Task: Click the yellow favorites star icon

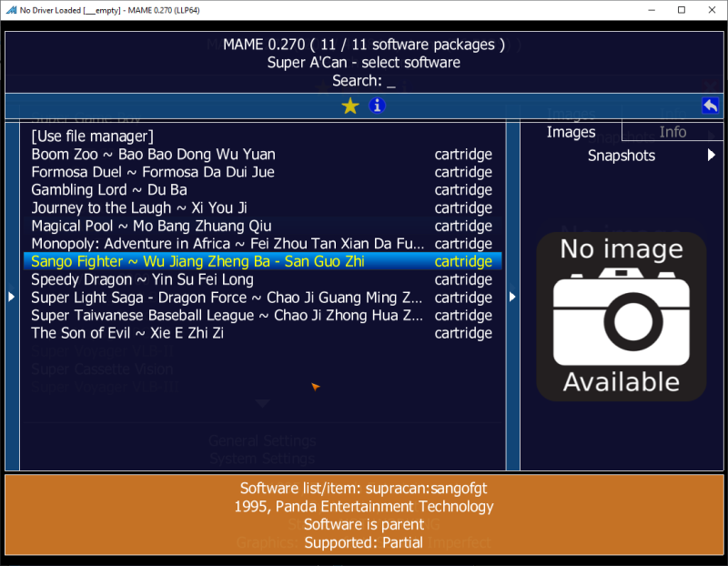Action: 350,106
